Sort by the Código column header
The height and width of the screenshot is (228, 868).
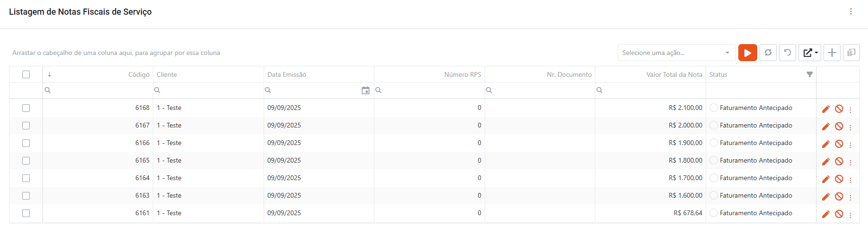[139, 74]
